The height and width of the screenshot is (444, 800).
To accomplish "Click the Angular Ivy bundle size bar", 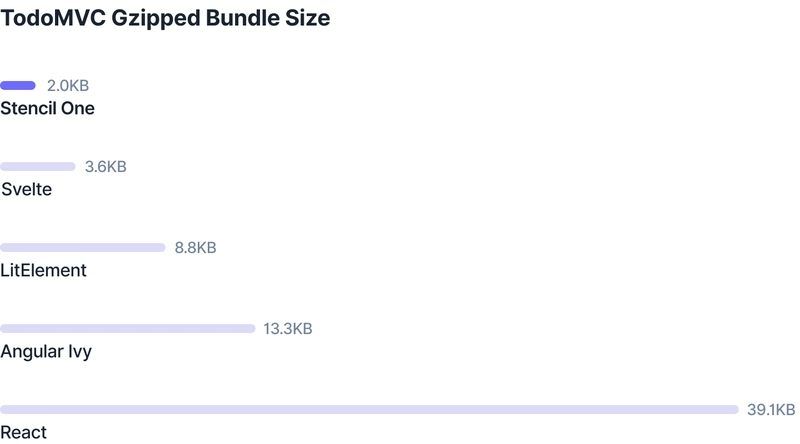I will click(x=128, y=329).
